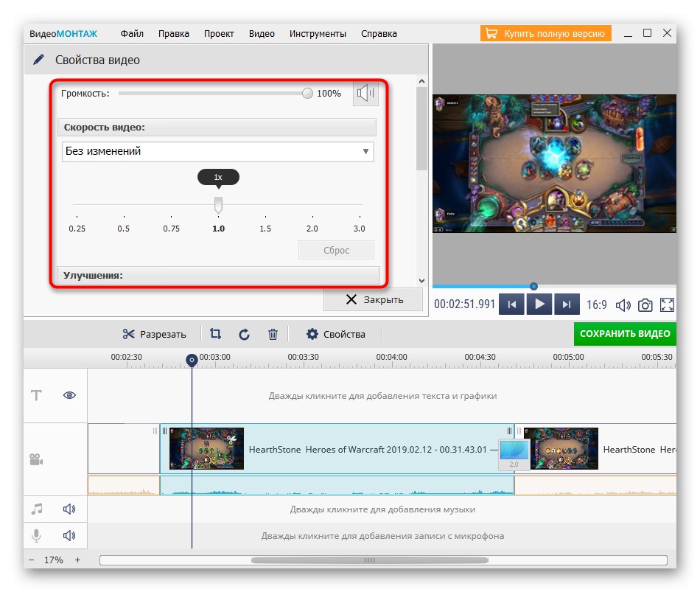Mute the music track speaker
This screenshot has width=700, height=592.
pyautogui.click(x=69, y=509)
